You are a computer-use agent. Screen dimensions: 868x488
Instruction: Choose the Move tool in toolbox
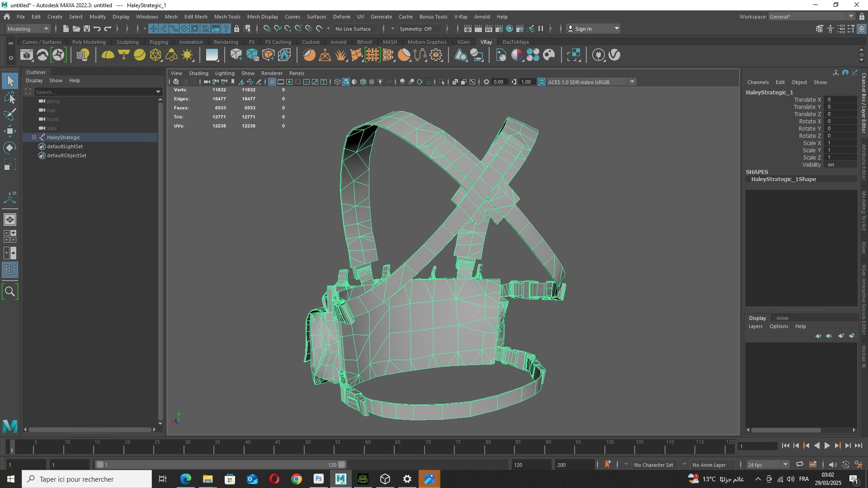coord(10,131)
